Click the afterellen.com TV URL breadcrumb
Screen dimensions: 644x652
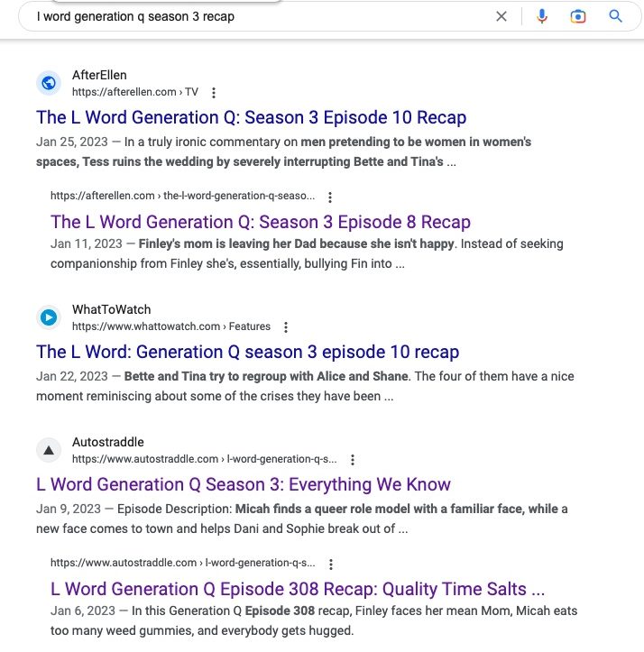pyautogui.click(x=135, y=92)
